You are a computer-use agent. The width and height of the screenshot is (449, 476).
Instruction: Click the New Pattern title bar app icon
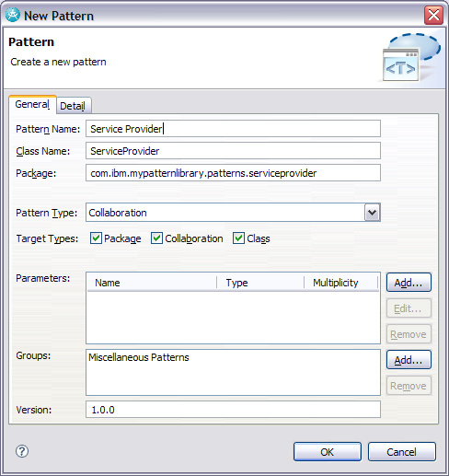click(13, 15)
